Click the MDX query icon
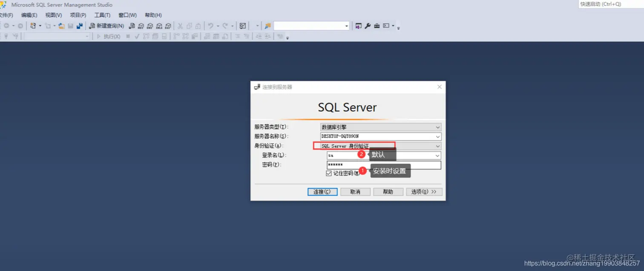The width and height of the screenshot is (644, 271). (141, 26)
